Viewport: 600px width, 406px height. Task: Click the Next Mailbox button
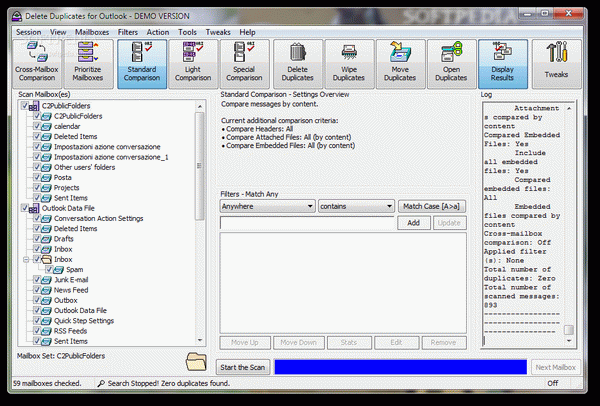pyautogui.click(x=556, y=367)
